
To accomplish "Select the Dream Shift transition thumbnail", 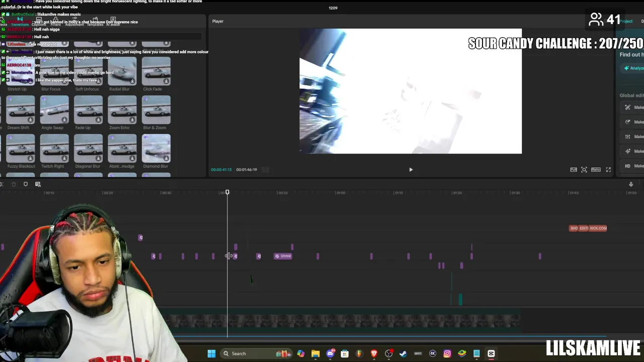I will [x=21, y=109].
